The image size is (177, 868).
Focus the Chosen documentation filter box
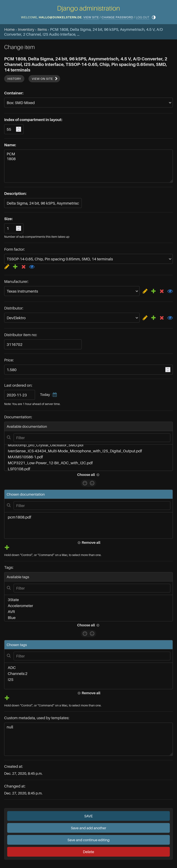tap(92, 505)
